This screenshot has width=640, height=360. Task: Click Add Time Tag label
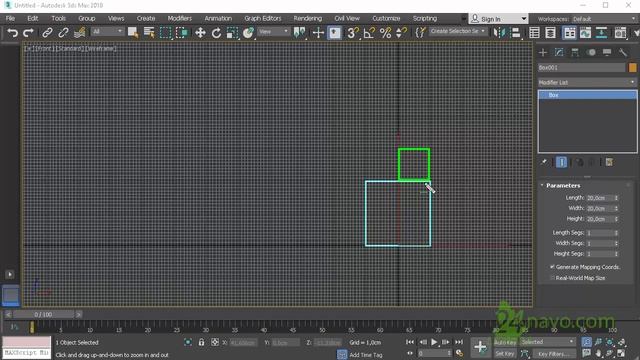tap(366, 355)
